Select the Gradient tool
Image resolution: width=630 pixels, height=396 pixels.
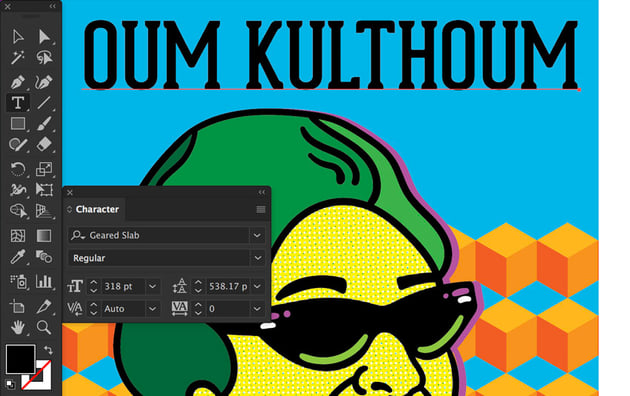click(44, 235)
